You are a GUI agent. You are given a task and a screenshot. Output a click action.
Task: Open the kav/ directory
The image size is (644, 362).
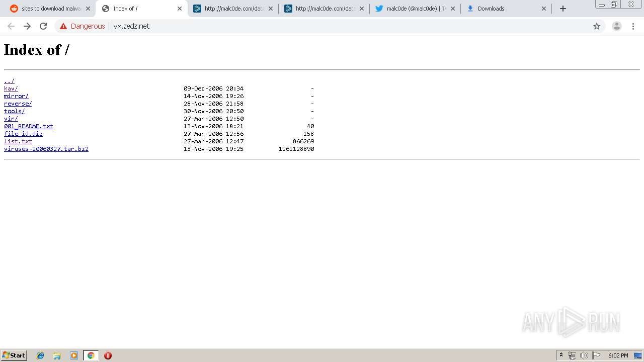pyautogui.click(x=11, y=88)
